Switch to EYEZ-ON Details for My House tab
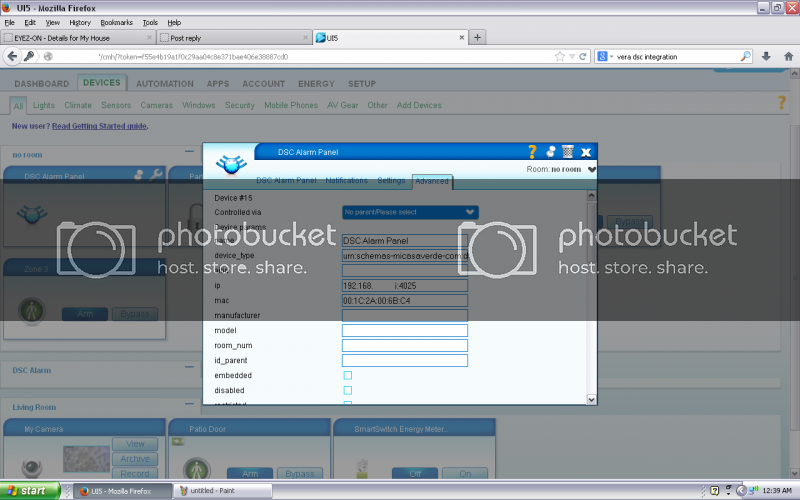The width and height of the screenshot is (800, 500). pyautogui.click(x=78, y=37)
